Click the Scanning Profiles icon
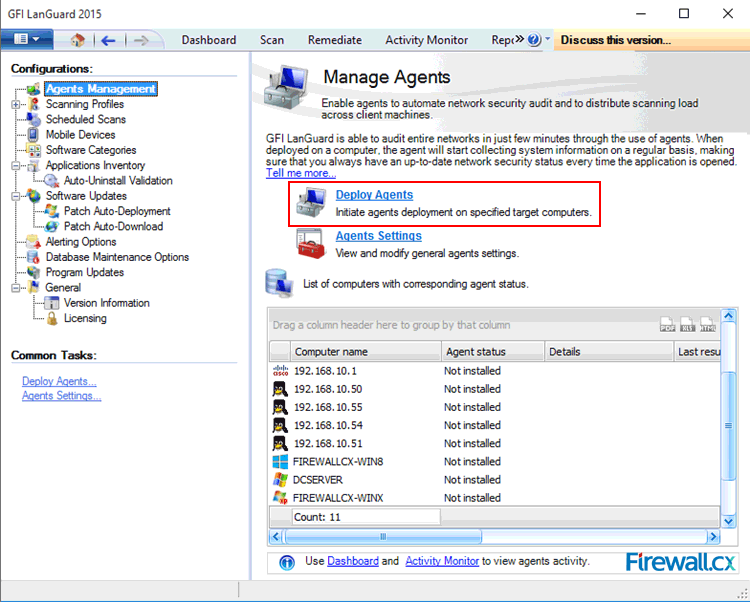This screenshot has width=750, height=602. [x=33, y=104]
